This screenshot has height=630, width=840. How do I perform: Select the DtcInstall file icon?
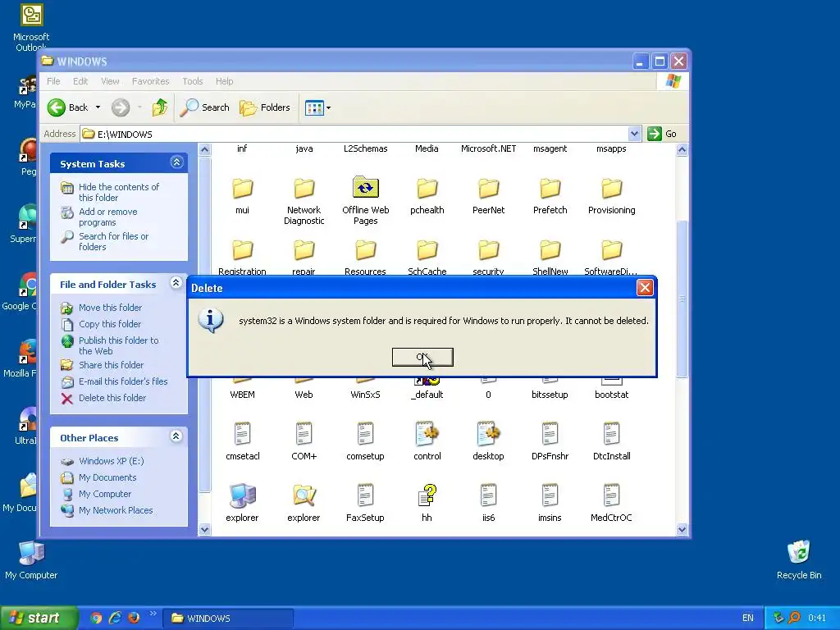611,434
